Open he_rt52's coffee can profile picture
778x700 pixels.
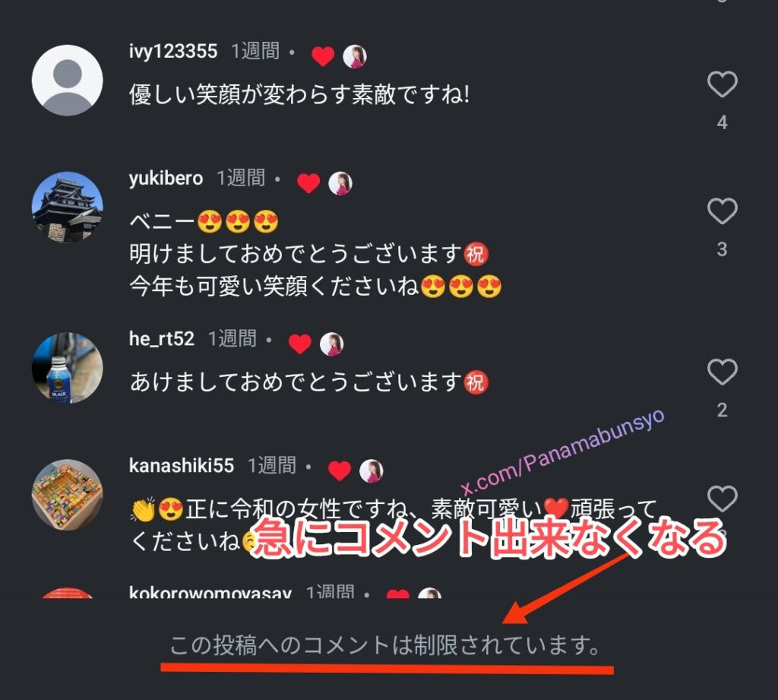68,368
